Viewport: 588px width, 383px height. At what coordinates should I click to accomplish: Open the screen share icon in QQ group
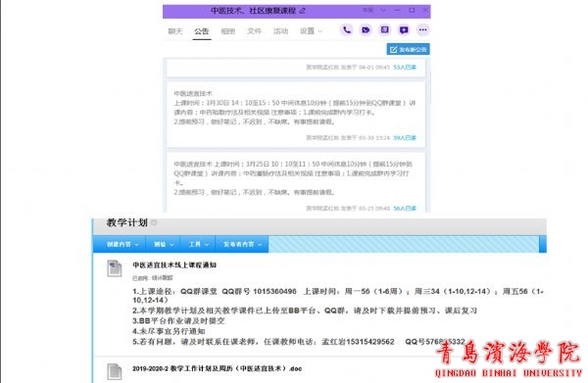385,30
